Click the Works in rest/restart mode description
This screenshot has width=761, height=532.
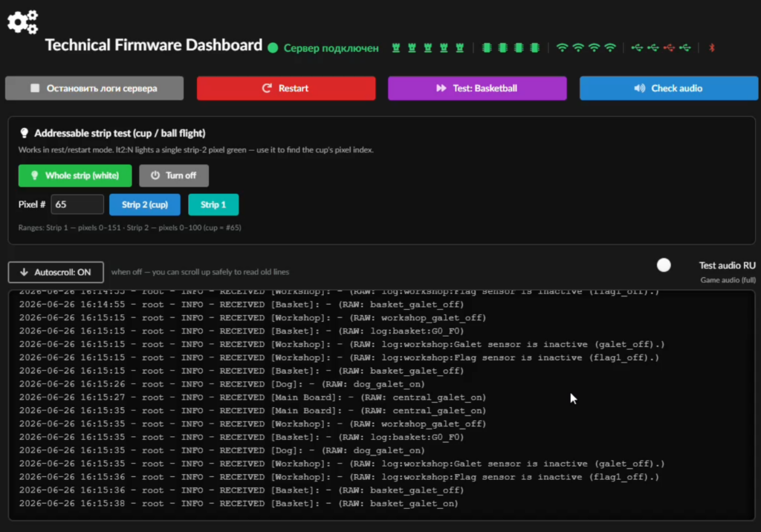[195, 150]
